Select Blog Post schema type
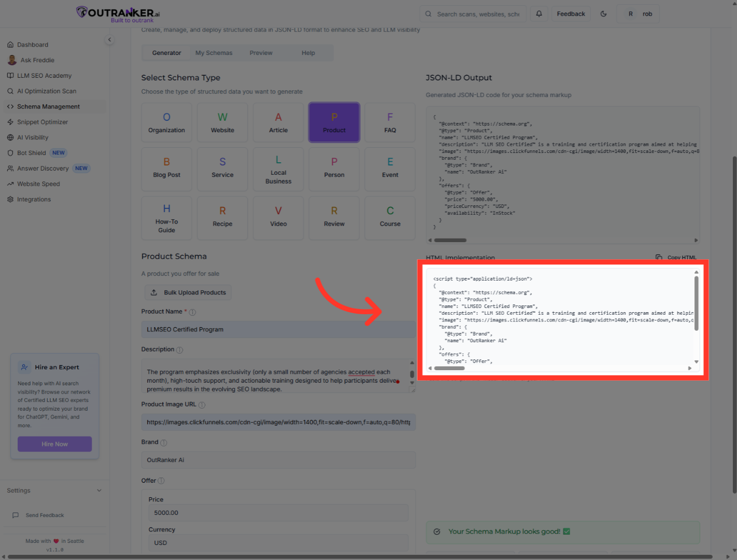This screenshot has width=737, height=560. click(x=166, y=169)
